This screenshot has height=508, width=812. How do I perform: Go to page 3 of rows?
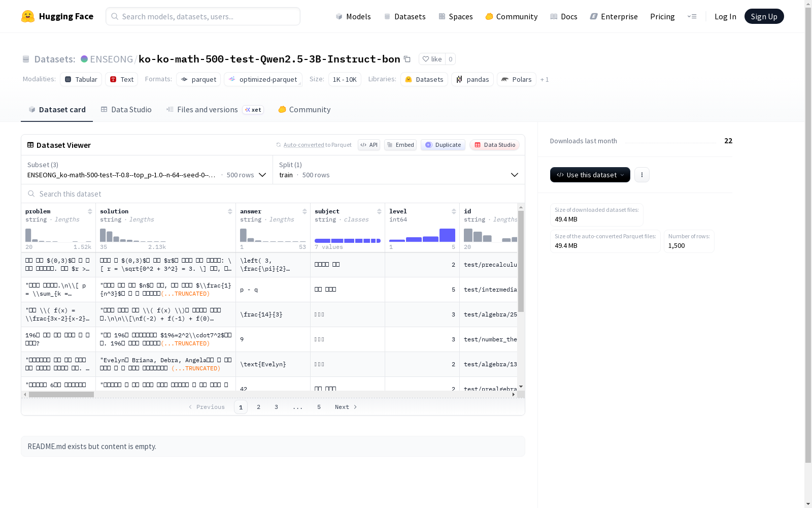[276, 407]
